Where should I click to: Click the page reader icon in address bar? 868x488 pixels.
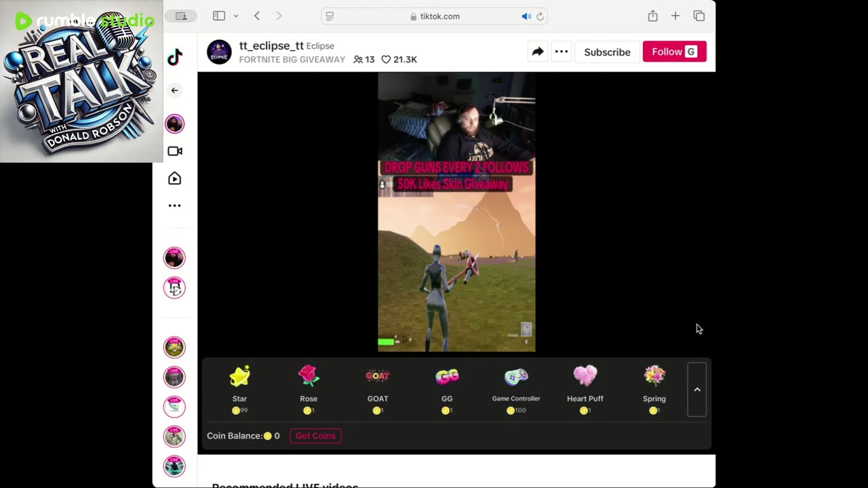[330, 16]
